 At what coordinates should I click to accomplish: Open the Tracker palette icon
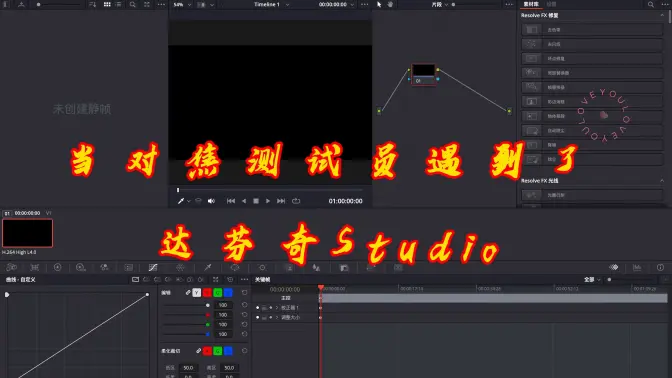pos(262,267)
